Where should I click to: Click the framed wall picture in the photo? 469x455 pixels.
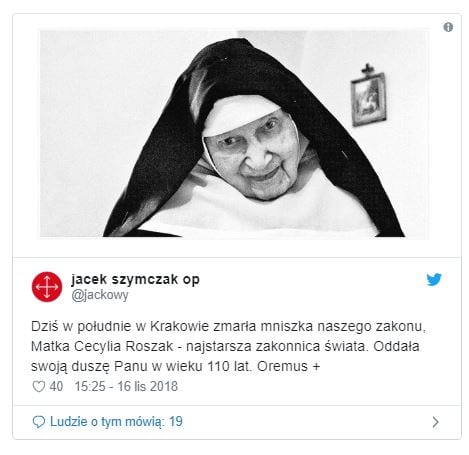(x=368, y=96)
